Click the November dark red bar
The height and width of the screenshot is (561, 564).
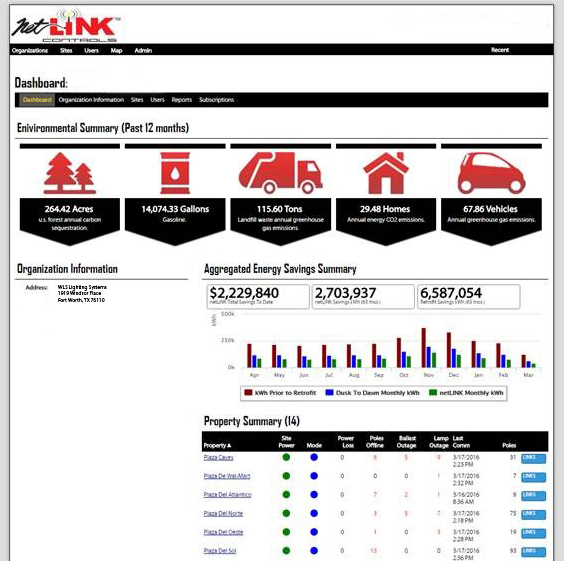(424, 347)
